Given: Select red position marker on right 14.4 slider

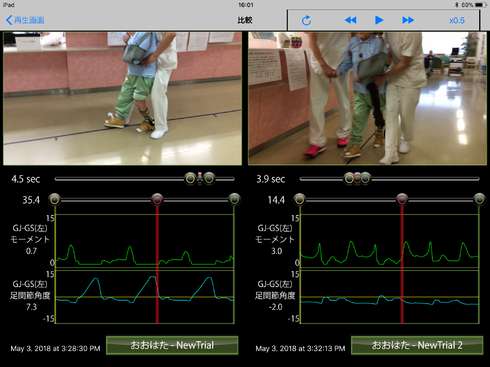Looking at the screenshot, I should tap(402, 200).
